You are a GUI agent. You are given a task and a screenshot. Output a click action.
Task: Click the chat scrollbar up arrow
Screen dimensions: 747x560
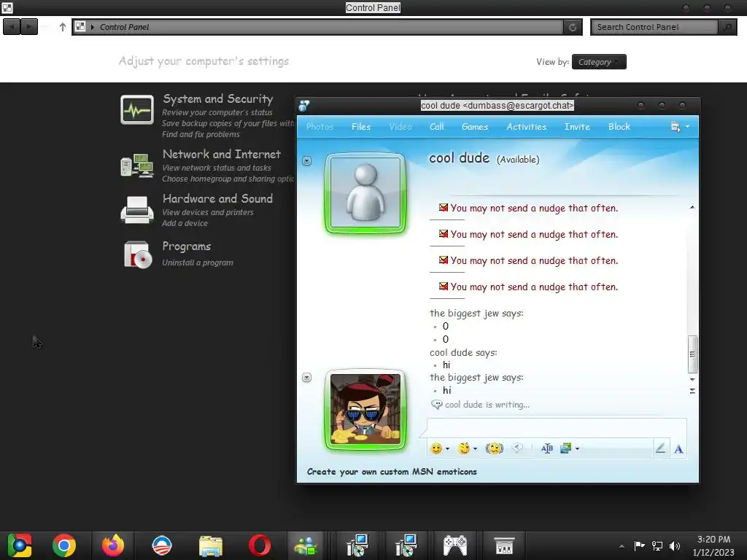[x=692, y=207]
